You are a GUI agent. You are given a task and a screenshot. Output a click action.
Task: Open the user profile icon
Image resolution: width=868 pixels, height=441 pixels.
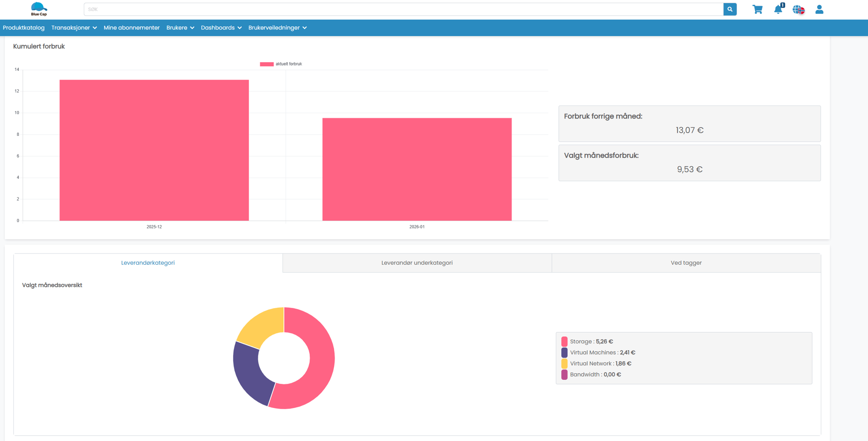click(819, 10)
